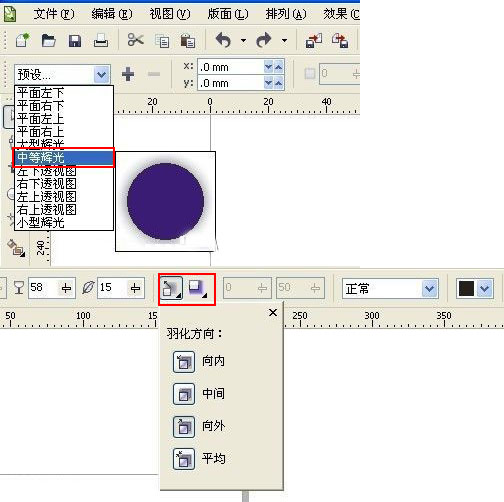Select the 右下透视图 preset

pyautogui.click(x=64, y=183)
